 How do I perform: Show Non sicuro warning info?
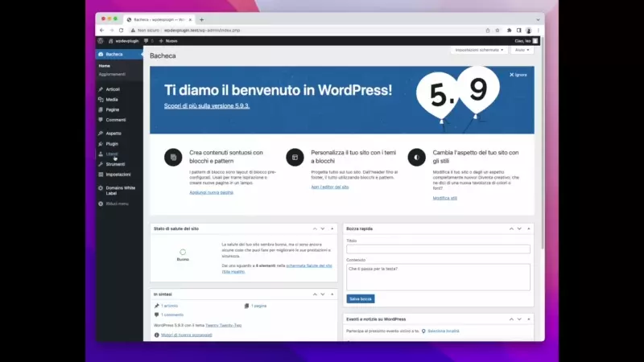(145, 31)
